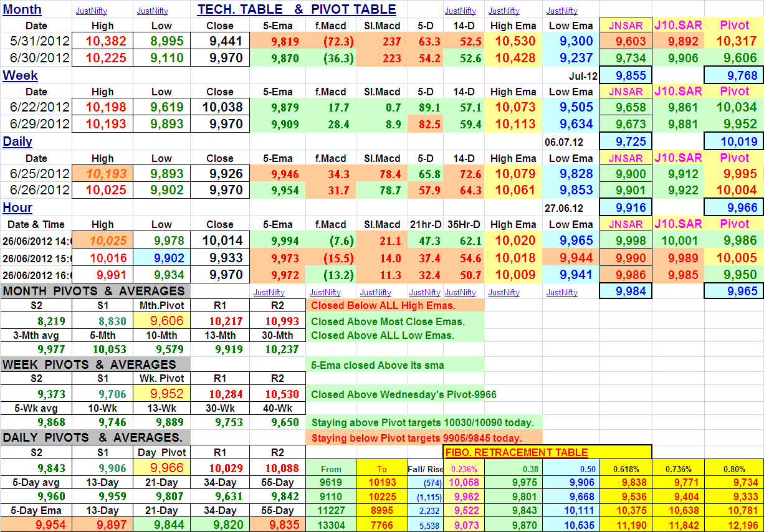Select the Fibo From value 13304
The image size is (764, 532).
330,526
